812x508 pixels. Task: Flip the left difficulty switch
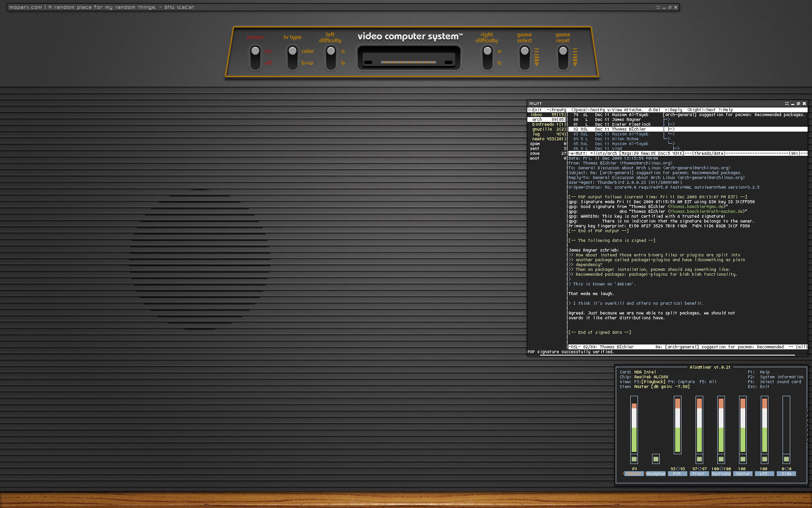point(331,57)
